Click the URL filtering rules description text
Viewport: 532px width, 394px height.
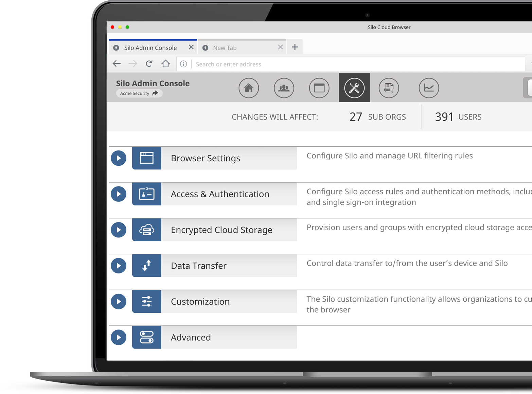(390, 156)
